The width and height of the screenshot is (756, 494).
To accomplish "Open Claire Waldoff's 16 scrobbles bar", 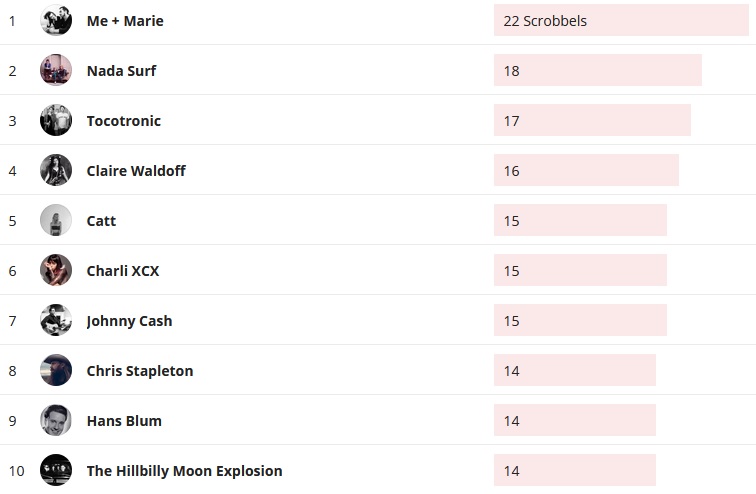I will tap(585, 170).
